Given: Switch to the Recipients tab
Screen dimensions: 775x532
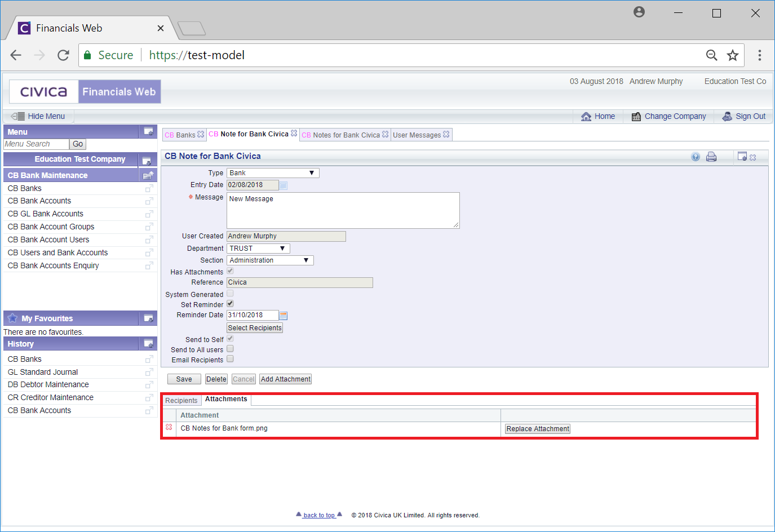Looking at the screenshot, I should click(181, 401).
